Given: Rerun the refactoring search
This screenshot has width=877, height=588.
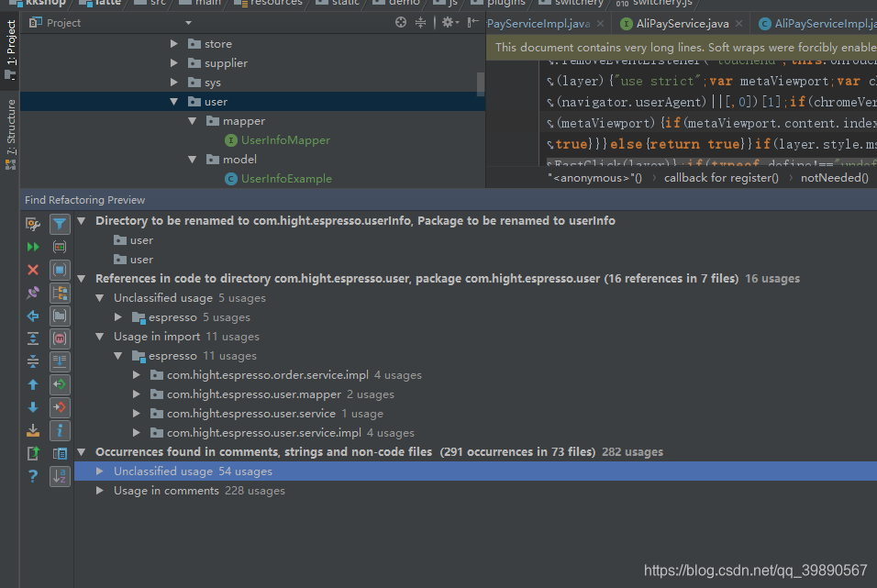Looking at the screenshot, I should pyautogui.click(x=33, y=248).
